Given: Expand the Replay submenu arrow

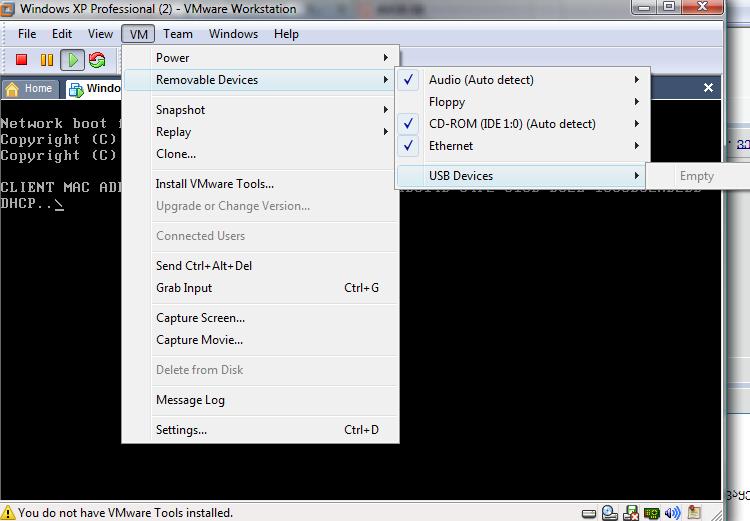Looking at the screenshot, I should pos(386,132).
